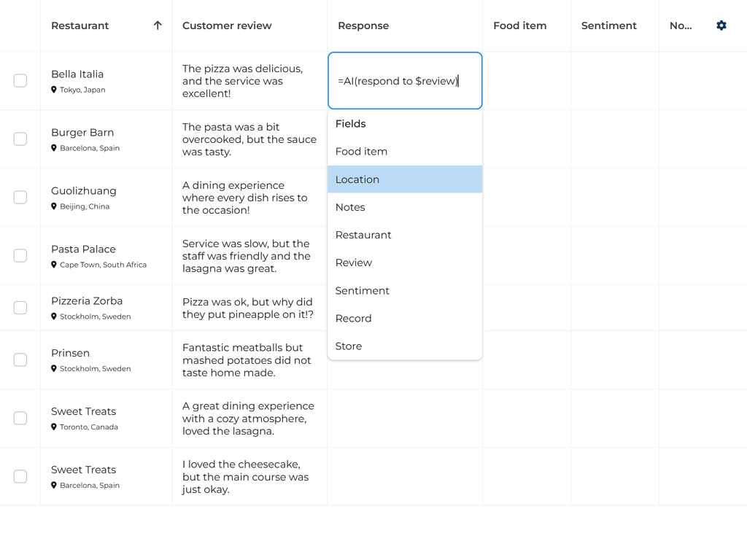Select the Bella Italia row checkbox
The height and width of the screenshot is (560, 747).
click(20, 81)
